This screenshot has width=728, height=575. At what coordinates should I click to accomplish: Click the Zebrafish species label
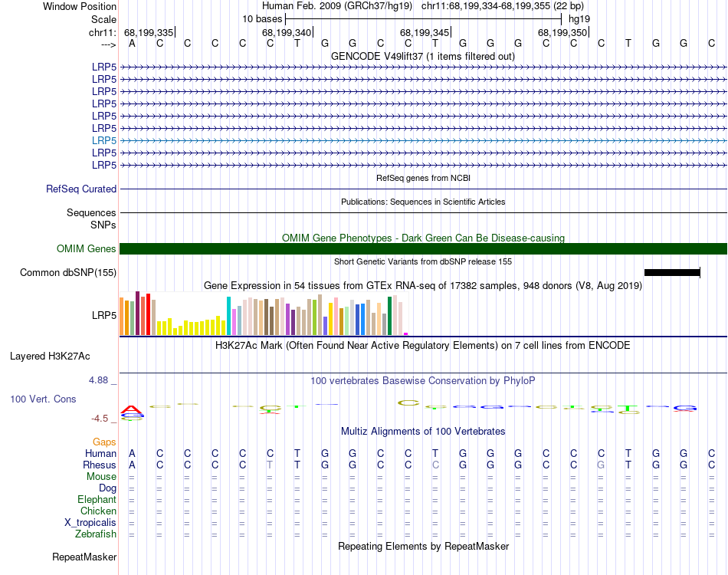(96, 534)
